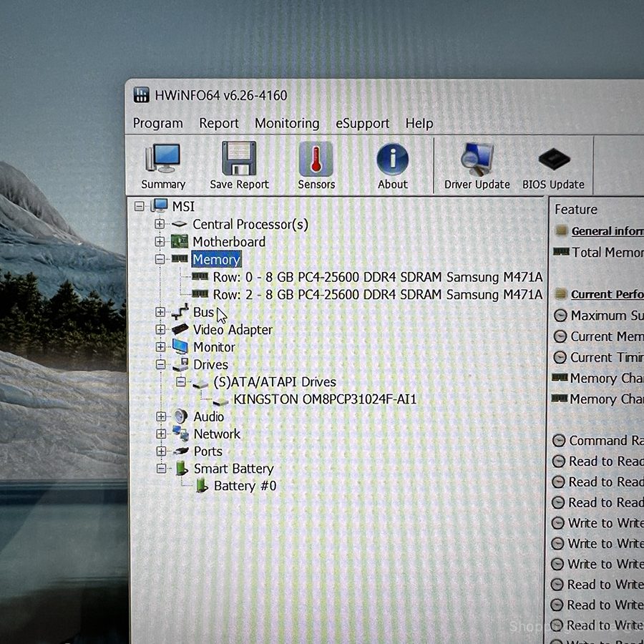
Task: Select the Network tree label
Action: tap(217, 434)
